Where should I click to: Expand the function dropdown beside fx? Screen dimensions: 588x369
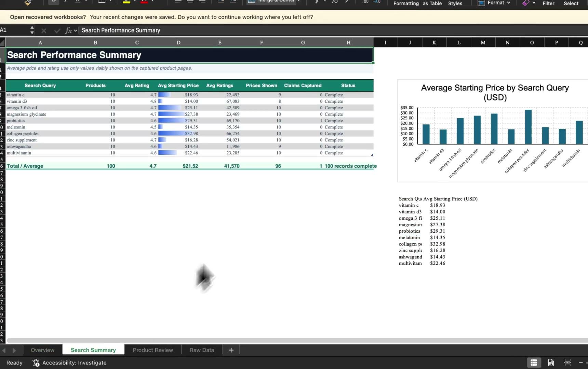point(76,30)
